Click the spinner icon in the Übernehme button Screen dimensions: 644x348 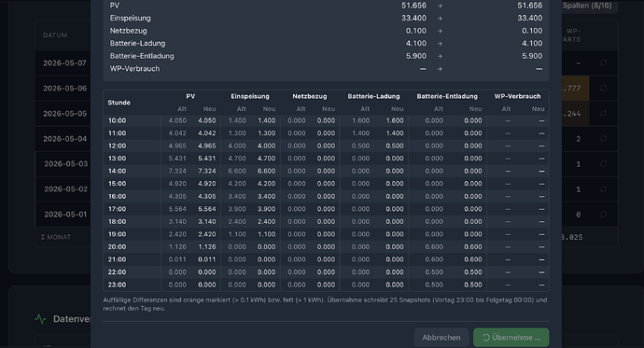(x=486, y=338)
